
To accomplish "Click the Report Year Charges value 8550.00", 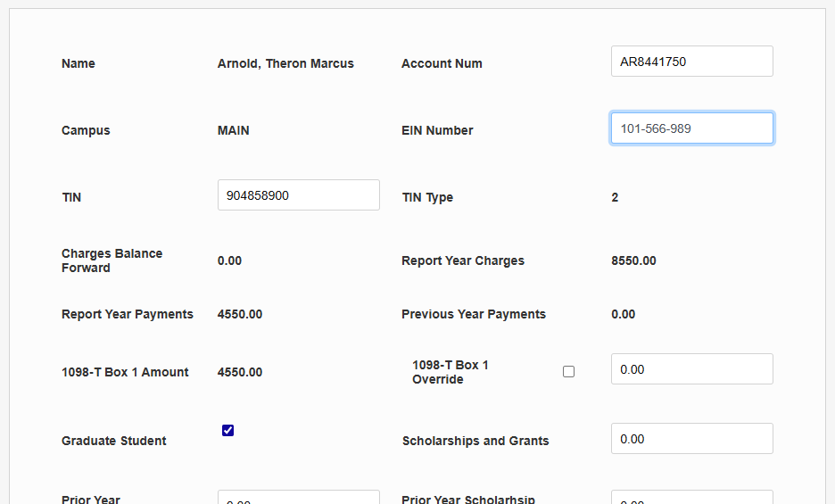I will click(633, 260).
